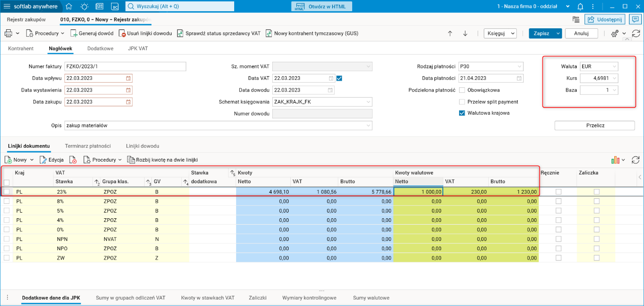Tick Przelew split payment checkbox
The image size is (644, 306).
(x=462, y=102)
